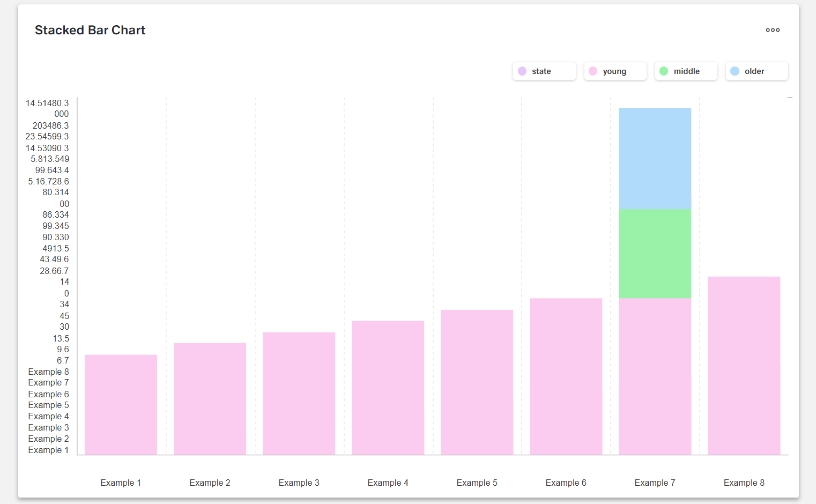Screen dimensions: 816x504
Task: Toggle the state series legend item
Action: (x=544, y=71)
